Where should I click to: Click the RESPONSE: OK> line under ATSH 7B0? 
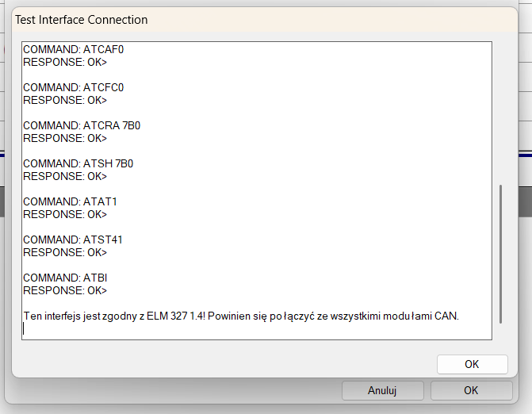(65, 176)
